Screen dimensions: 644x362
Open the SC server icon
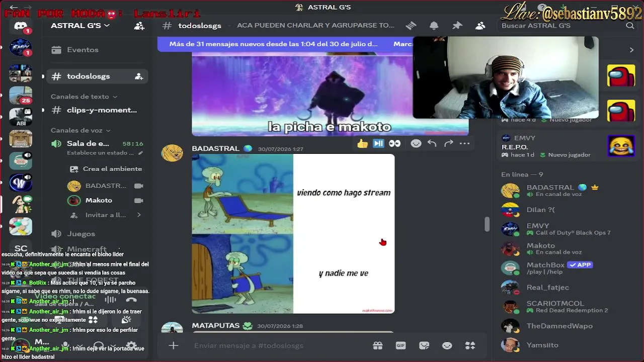pos(21,248)
